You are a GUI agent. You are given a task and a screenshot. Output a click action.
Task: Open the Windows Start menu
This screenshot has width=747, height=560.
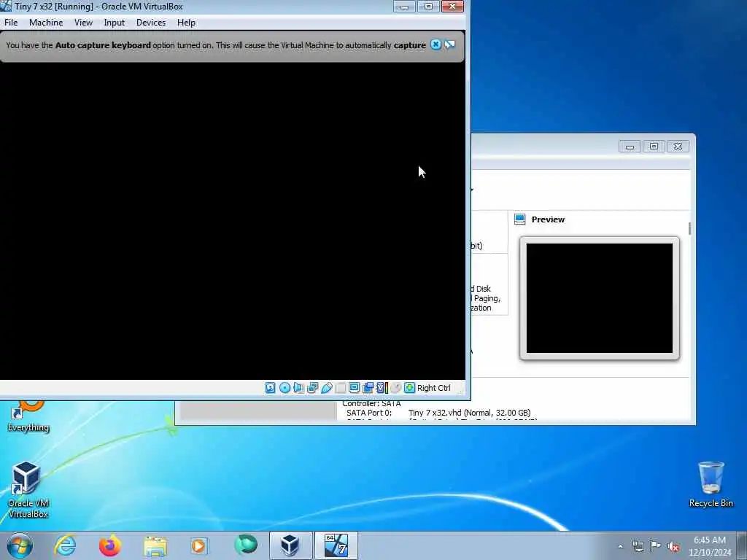pyautogui.click(x=20, y=545)
